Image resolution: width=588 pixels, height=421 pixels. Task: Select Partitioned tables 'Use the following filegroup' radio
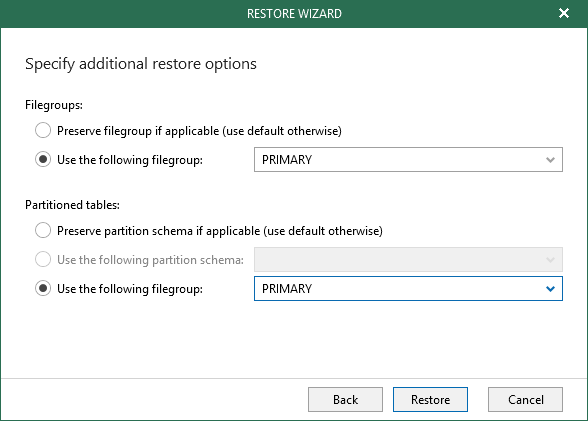[43, 288]
